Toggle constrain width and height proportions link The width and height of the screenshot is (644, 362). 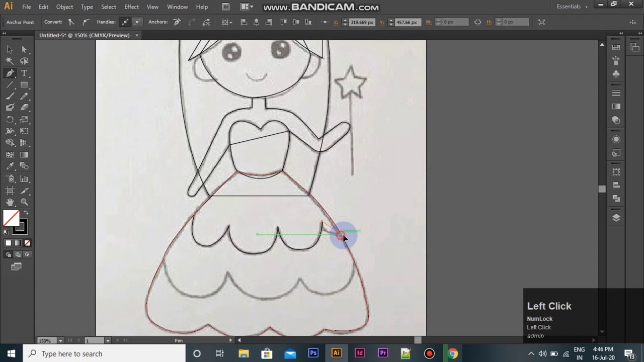(x=477, y=22)
